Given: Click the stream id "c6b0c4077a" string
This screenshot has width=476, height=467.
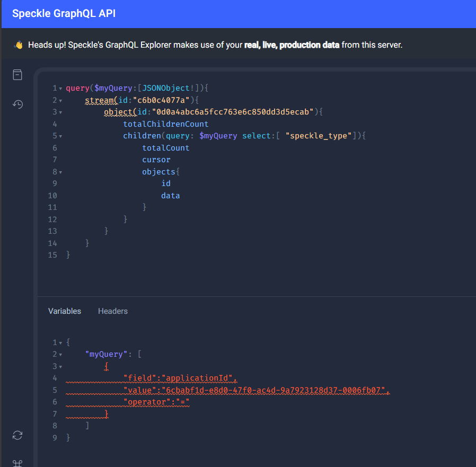Looking at the screenshot, I should pyautogui.click(x=161, y=100).
